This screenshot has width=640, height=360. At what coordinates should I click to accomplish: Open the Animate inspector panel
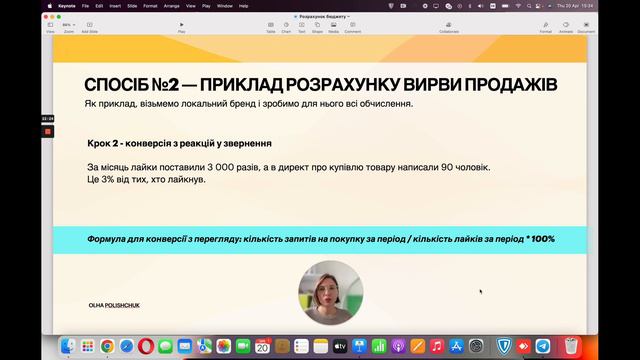tap(566, 27)
